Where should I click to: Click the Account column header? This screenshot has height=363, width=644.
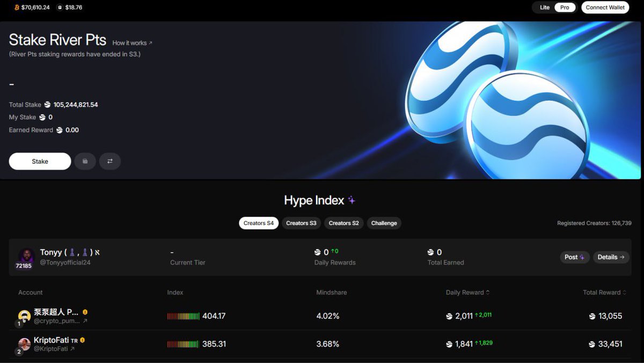31,293
